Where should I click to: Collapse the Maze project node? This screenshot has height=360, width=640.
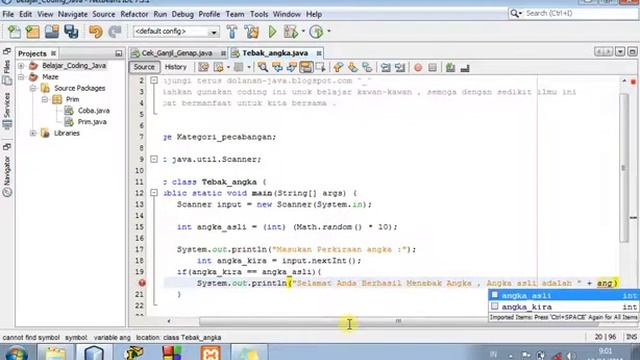21,77
